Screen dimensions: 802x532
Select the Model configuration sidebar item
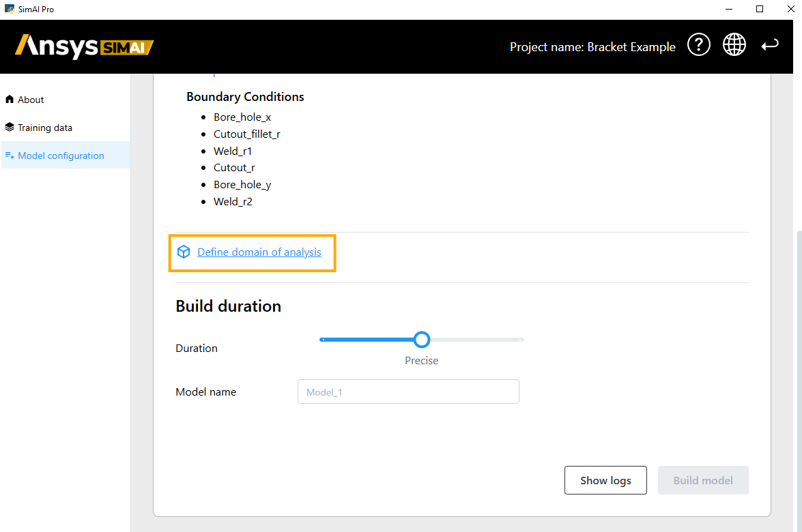point(61,156)
